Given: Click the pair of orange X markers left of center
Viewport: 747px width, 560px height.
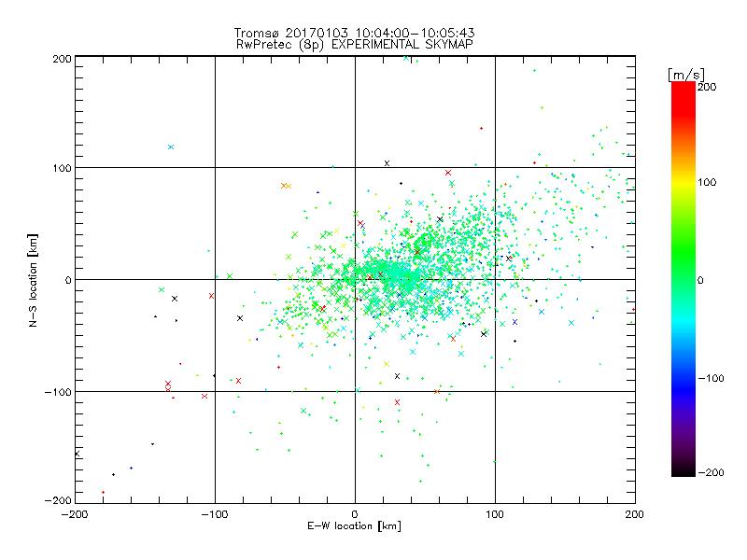Looking at the screenshot, I should [286, 186].
